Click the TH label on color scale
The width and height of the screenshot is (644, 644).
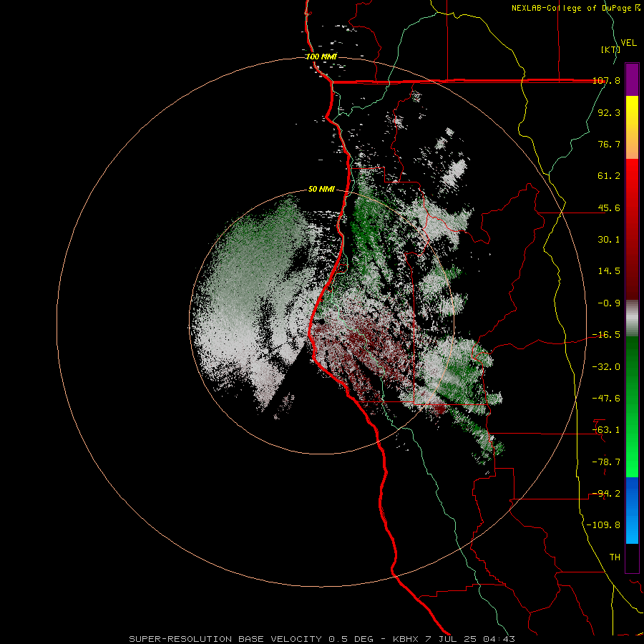615,557
